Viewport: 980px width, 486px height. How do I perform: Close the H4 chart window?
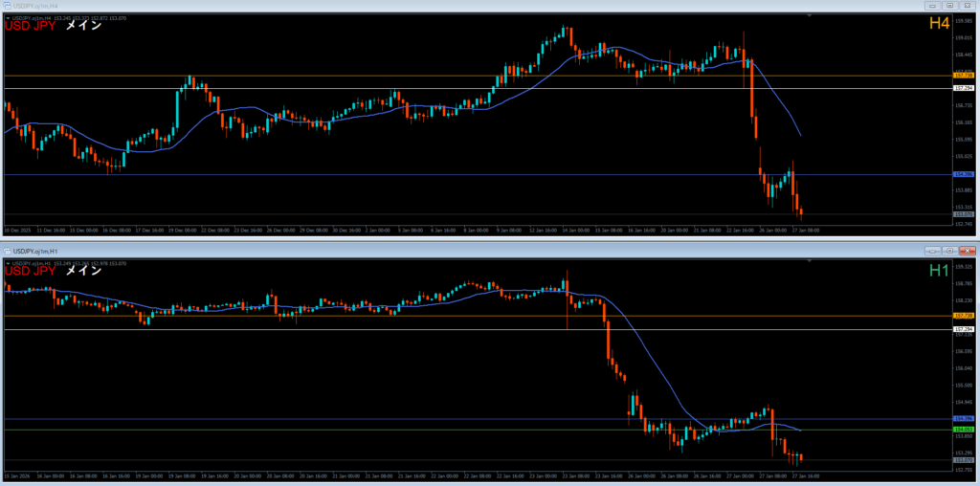(x=966, y=6)
